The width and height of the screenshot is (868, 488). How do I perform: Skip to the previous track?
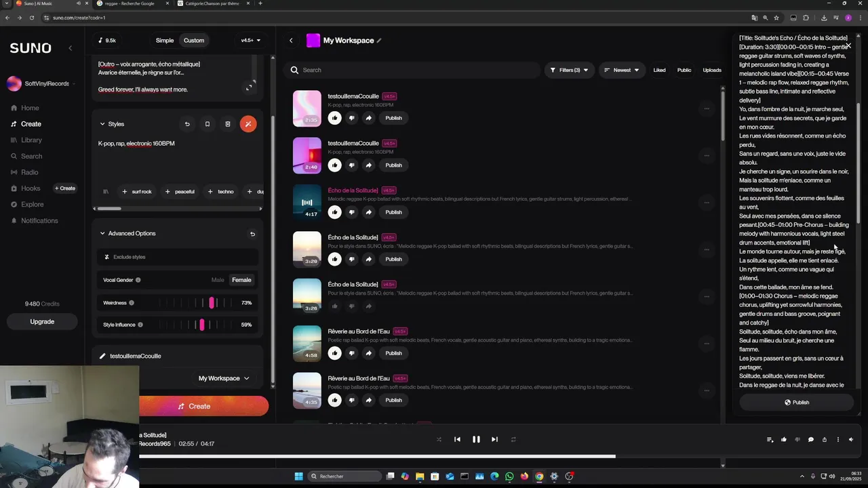coord(457,439)
